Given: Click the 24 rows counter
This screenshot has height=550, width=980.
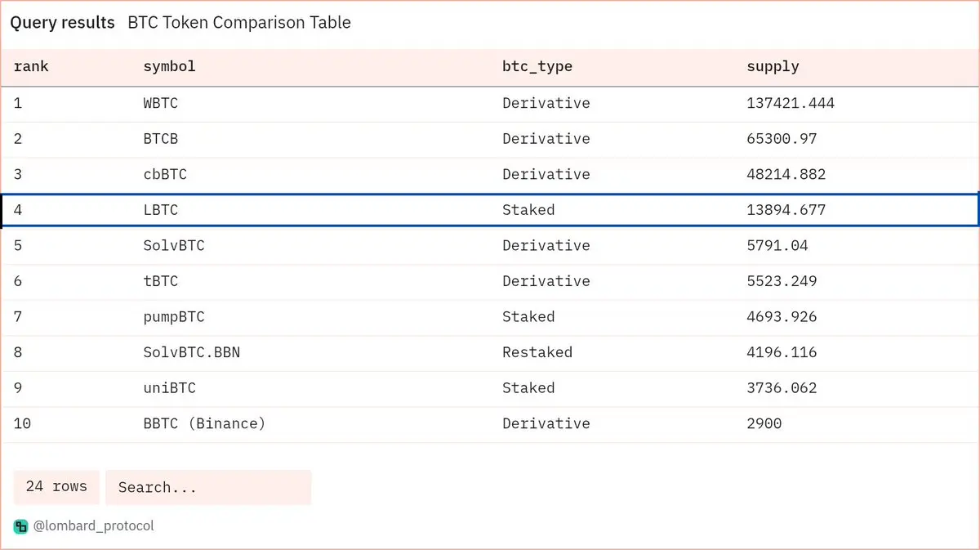Looking at the screenshot, I should click(56, 487).
